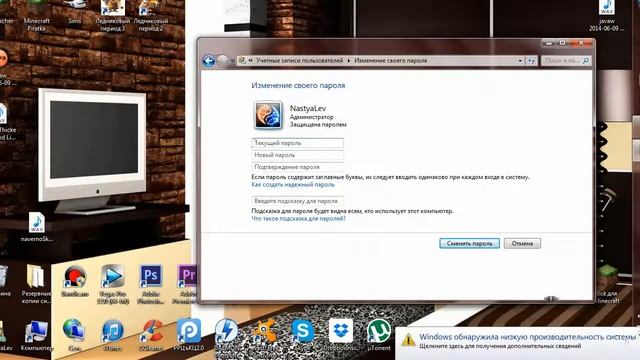640x360 pixels.
Task: Click the search magnifier icon in the window
Action: (x=586, y=60)
